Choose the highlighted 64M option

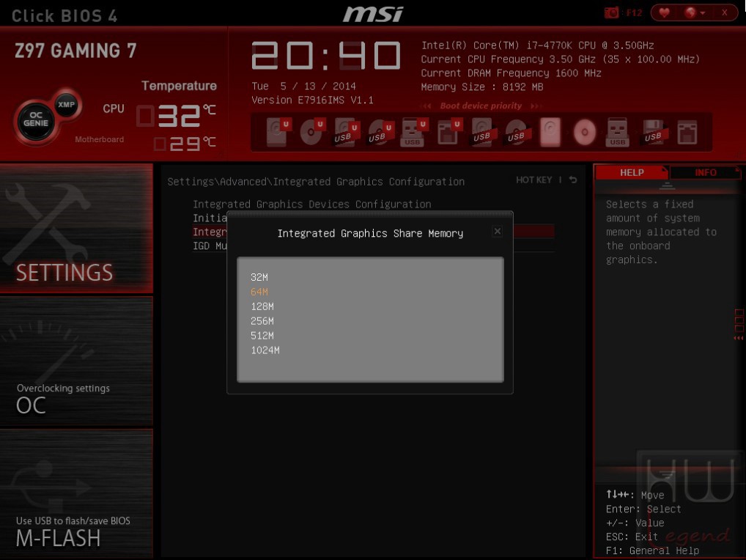259,292
